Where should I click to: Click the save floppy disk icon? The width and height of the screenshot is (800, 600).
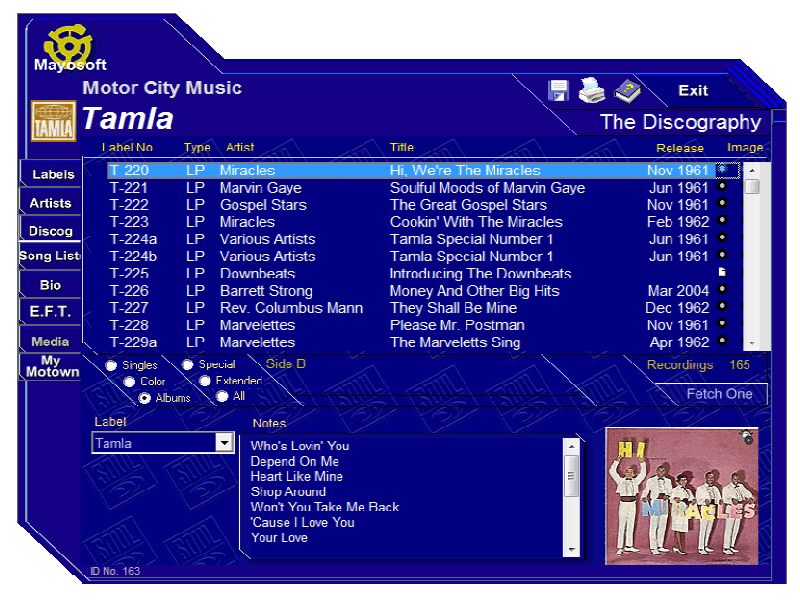click(x=558, y=91)
